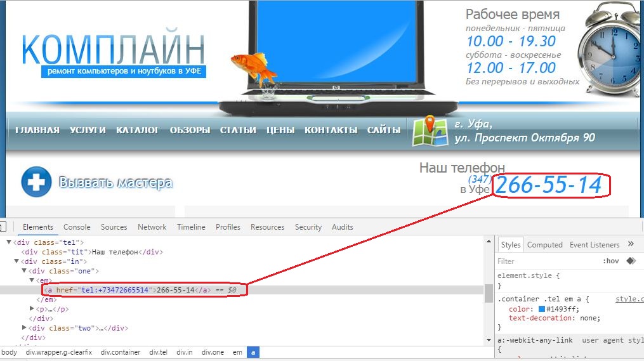Open the Network tab in DevTools
Image resolution: width=644 pixels, height=361 pixels.
pos(152,227)
